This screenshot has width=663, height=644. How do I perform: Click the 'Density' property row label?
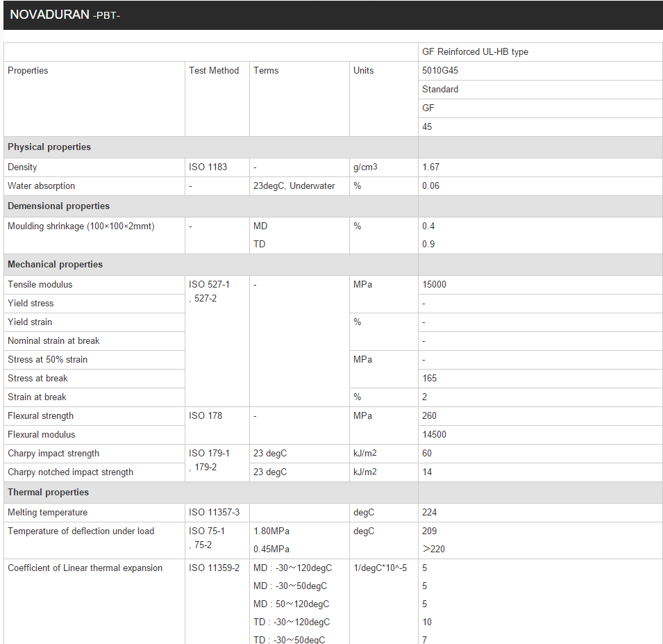tap(22, 167)
